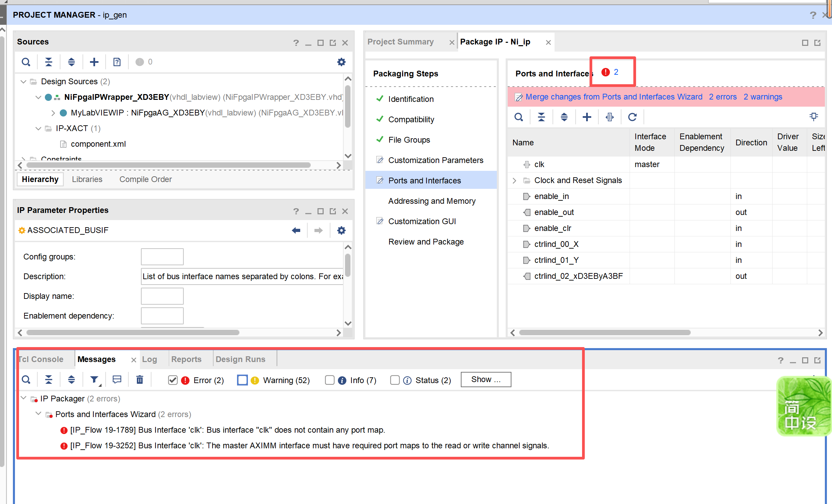The width and height of the screenshot is (832, 504).
Task: Click the search icon in Sources panel
Action: [26, 62]
